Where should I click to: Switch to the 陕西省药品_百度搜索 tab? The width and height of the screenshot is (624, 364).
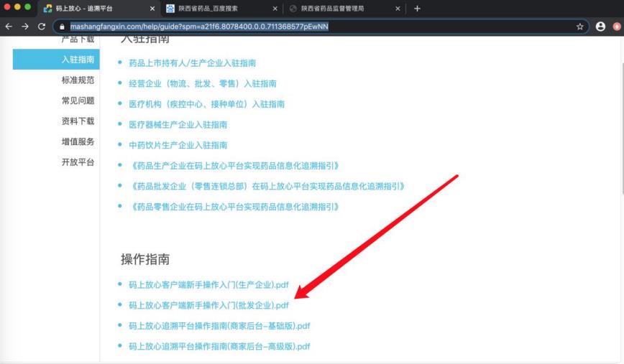tap(221, 9)
